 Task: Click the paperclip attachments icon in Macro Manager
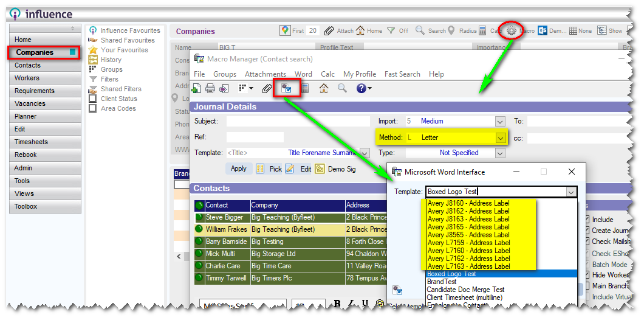(267, 88)
